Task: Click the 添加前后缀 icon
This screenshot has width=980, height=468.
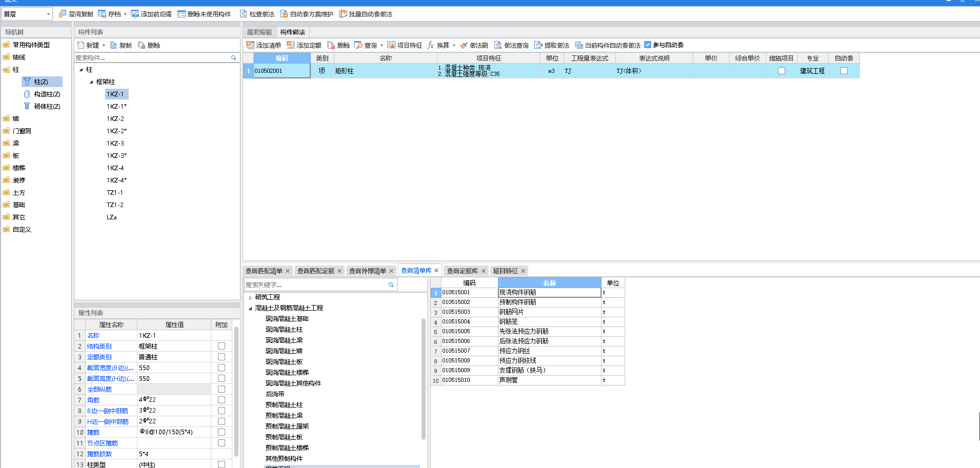Action: pos(135,14)
